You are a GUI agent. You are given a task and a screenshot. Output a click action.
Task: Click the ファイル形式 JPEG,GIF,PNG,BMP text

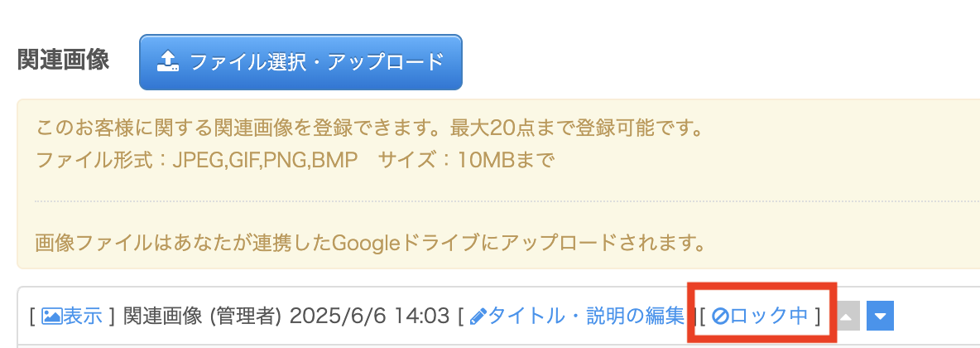point(195,159)
